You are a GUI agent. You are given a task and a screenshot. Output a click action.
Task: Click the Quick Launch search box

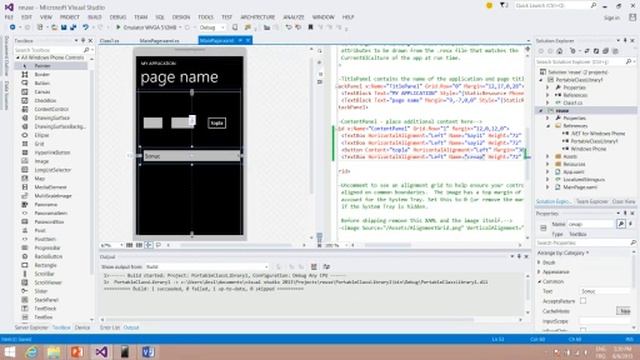552,6
